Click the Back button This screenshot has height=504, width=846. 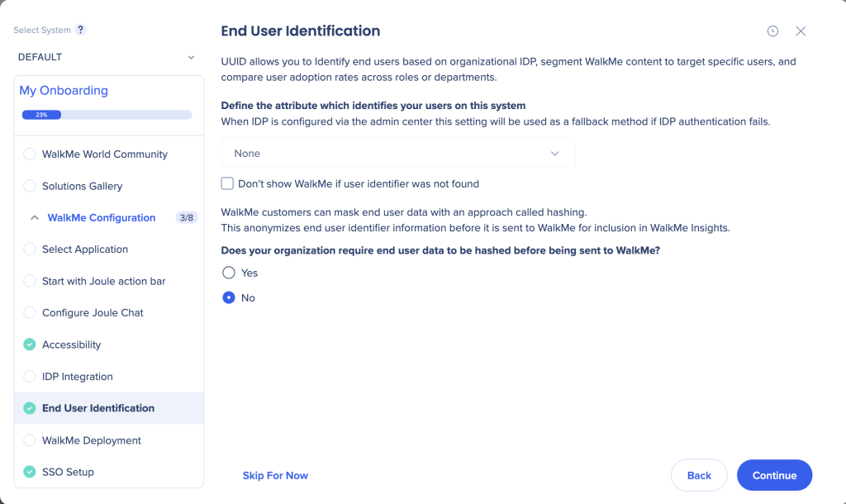coord(699,475)
